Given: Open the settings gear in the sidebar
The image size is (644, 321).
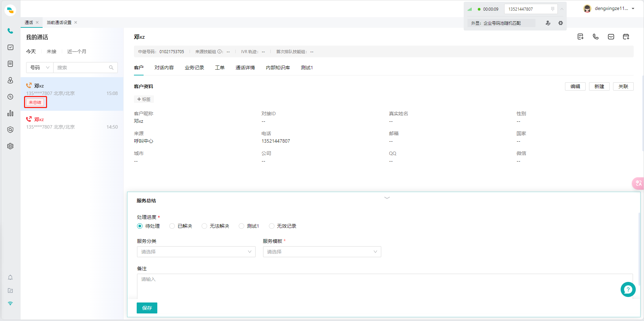Looking at the screenshot, I should (x=10, y=146).
